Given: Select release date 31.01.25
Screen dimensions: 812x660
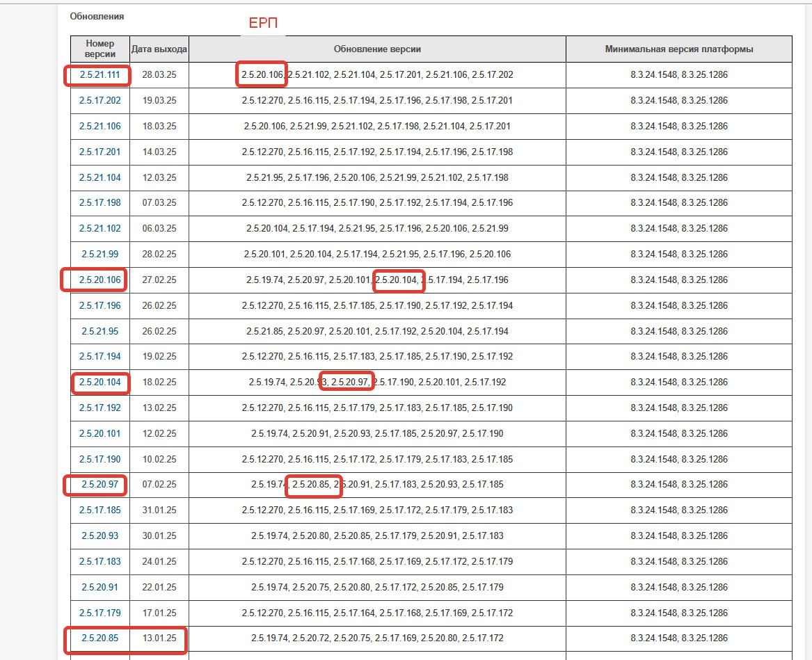Looking at the screenshot, I should click(x=159, y=510).
